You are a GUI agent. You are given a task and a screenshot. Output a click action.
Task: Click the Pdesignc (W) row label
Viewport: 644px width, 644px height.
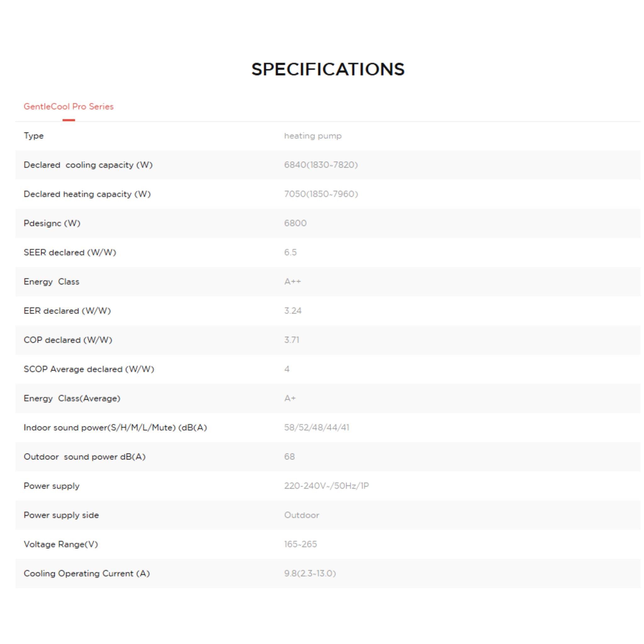click(52, 223)
